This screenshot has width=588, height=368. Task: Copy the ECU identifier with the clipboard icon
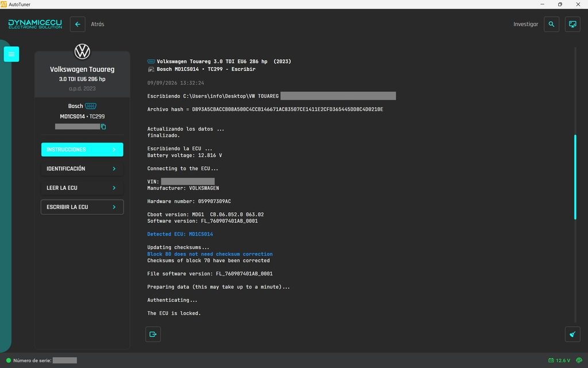tap(103, 126)
